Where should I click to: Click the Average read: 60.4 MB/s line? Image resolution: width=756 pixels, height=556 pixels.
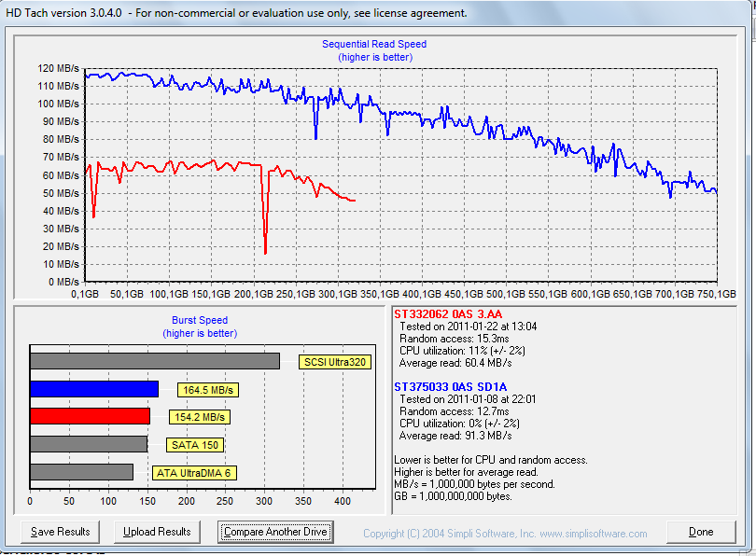455,364
